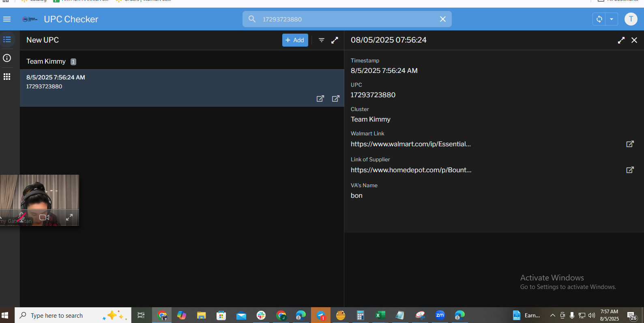Open the filter options icon

tap(321, 40)
